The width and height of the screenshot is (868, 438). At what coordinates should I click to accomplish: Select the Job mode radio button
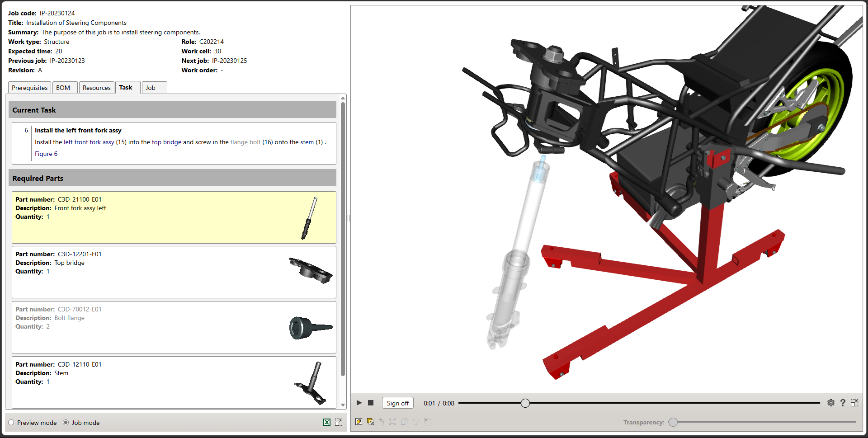tap(66, 423)
